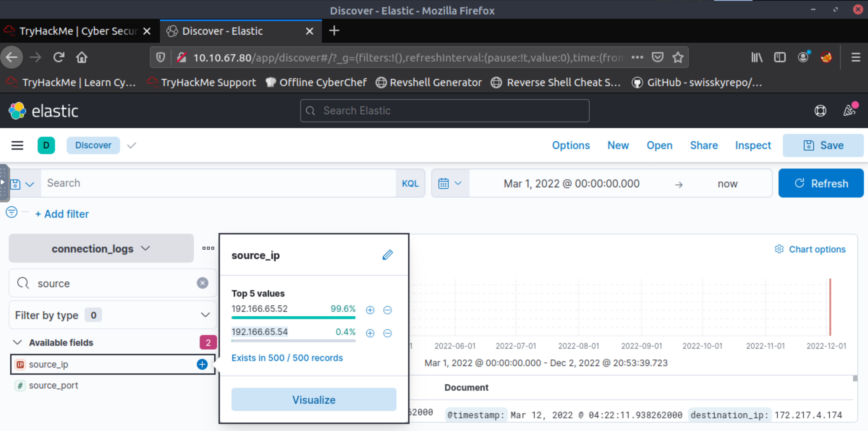The height and width of the screenshot is (431, 868).
Task: Click the start date Mar 1, 2022
Action: tap(572, 184)
